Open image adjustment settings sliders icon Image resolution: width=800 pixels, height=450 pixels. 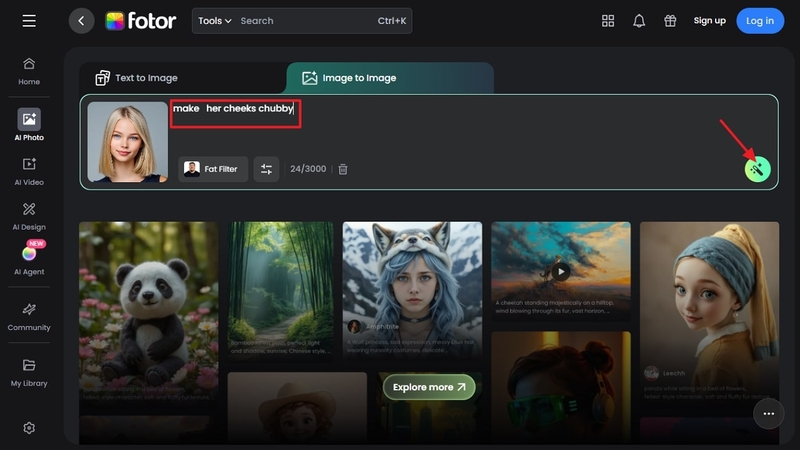point(266,169)
